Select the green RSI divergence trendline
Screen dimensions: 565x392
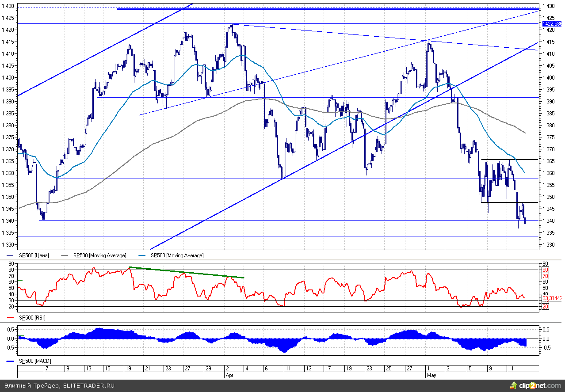186,272
